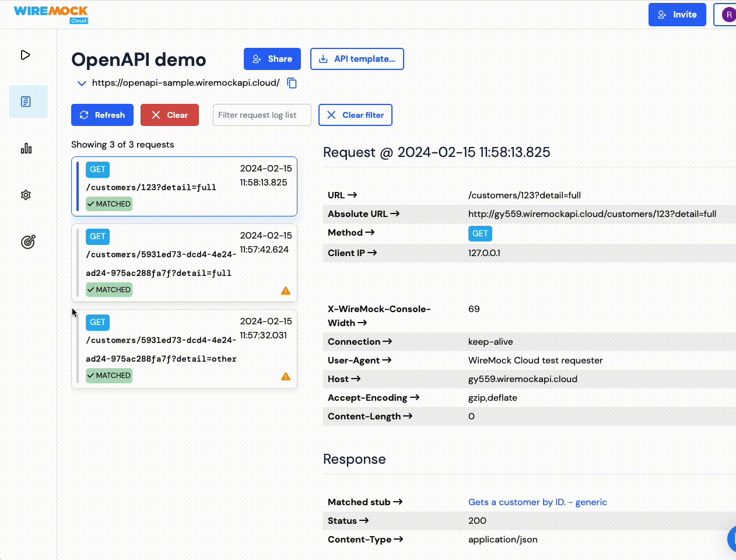The height and width of the screenshot is (560, 736).
Task: Click the URL value /customers/123?detail=full in details
Action: (524, 195)
